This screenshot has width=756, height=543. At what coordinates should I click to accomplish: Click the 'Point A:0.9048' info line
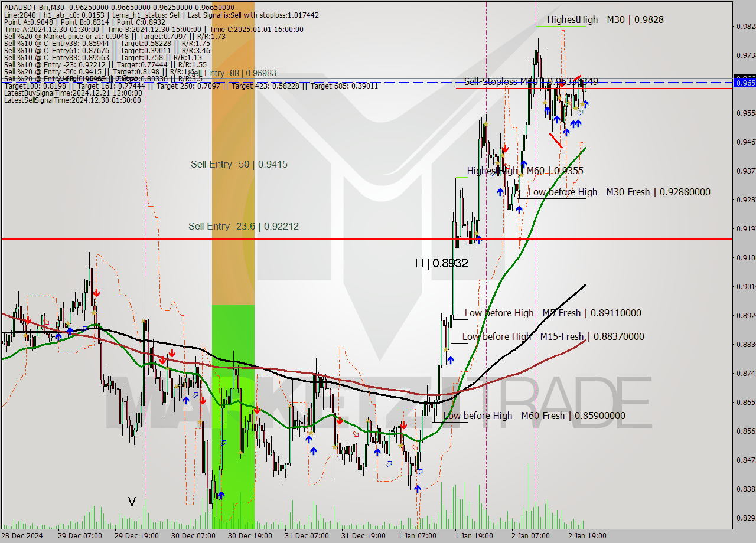84,22
